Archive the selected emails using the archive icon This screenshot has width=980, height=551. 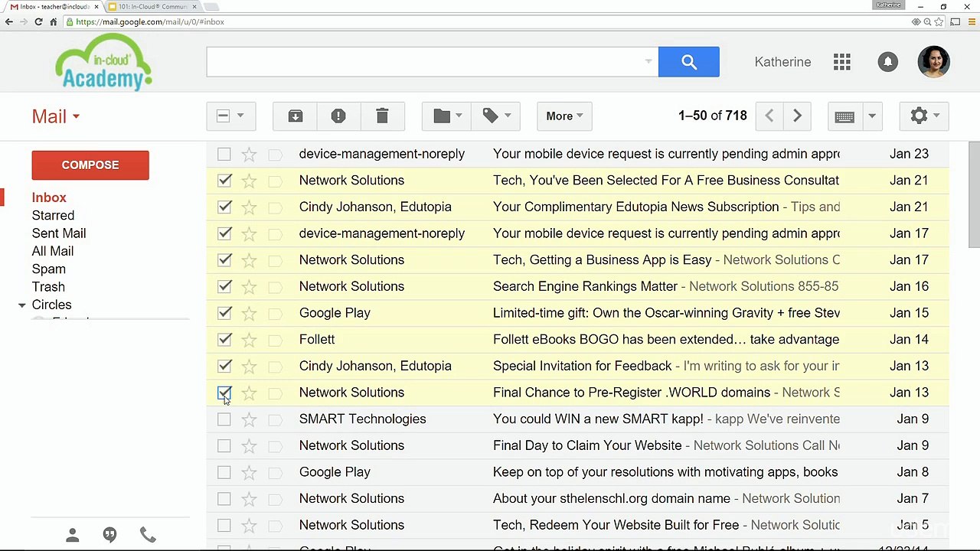click(296, 116)
